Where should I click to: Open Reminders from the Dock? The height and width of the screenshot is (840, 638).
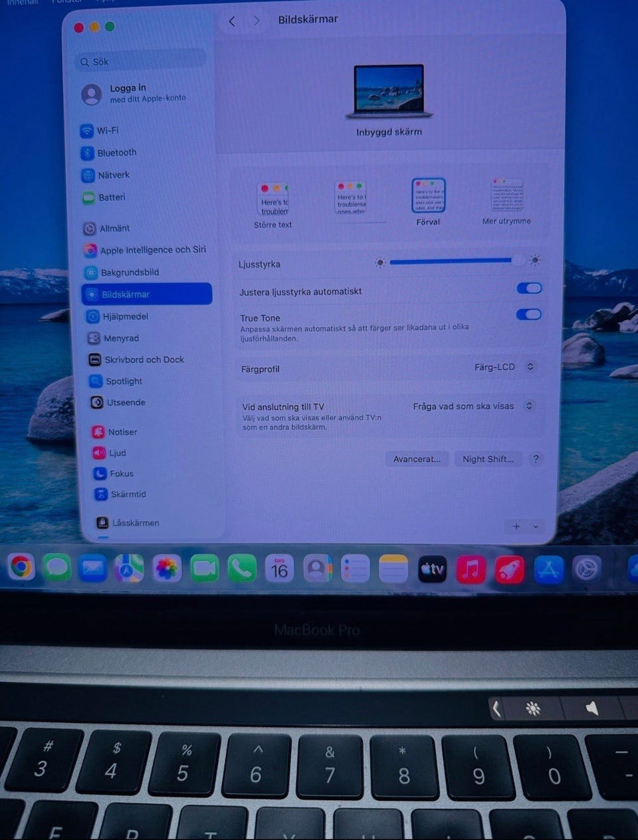tap(355, 569)
